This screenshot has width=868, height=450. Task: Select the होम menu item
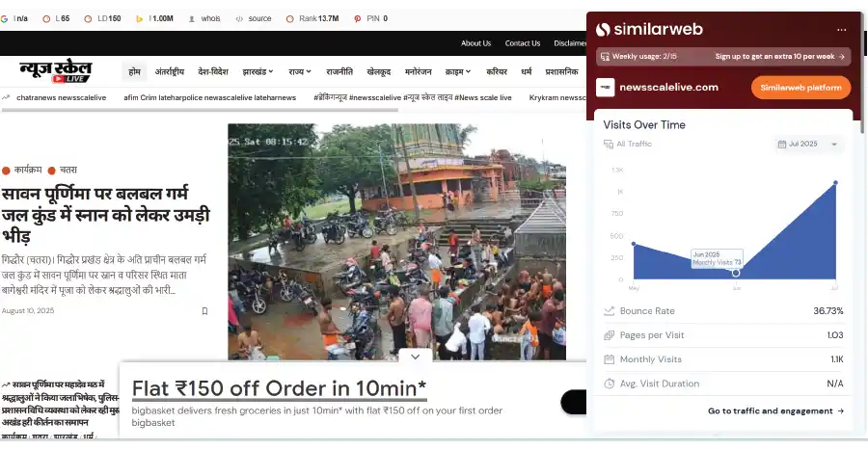[134, 72]
